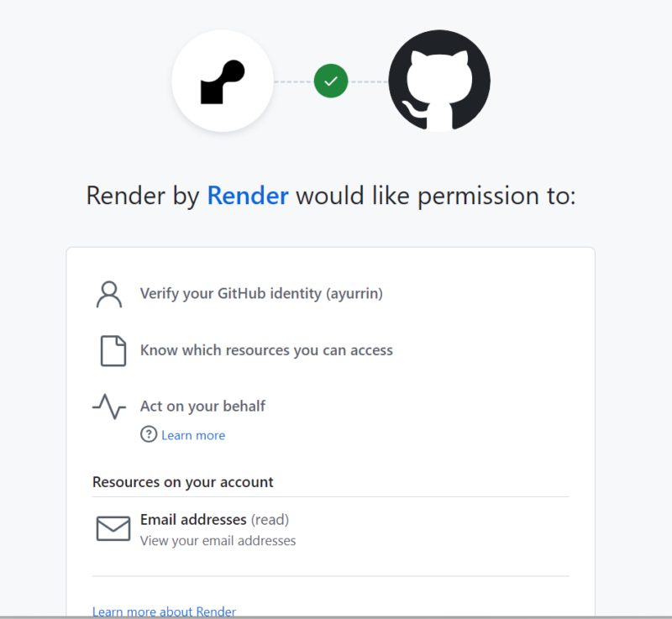Click the file resources icon
This screenshot has width=672, height=619.
click(x=113, y=351)
